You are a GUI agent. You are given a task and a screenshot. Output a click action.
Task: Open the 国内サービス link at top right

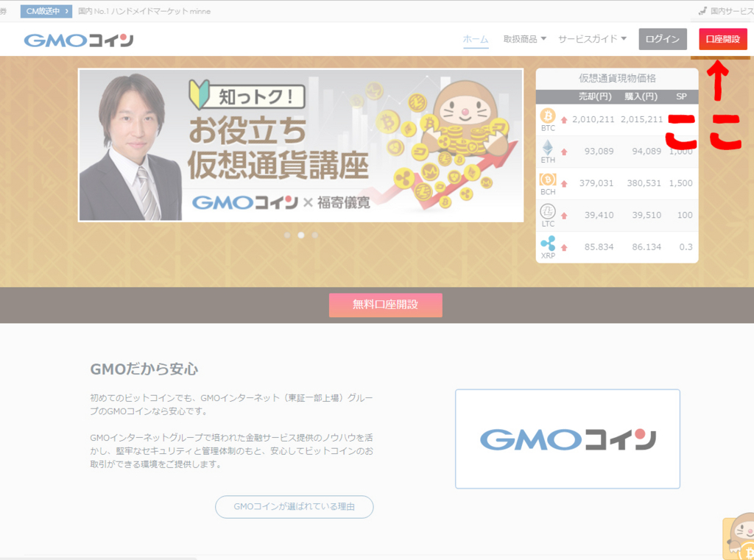click(726, 10)
